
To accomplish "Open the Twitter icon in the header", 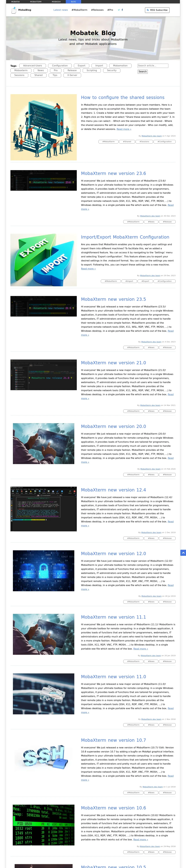I will [118, 10].
